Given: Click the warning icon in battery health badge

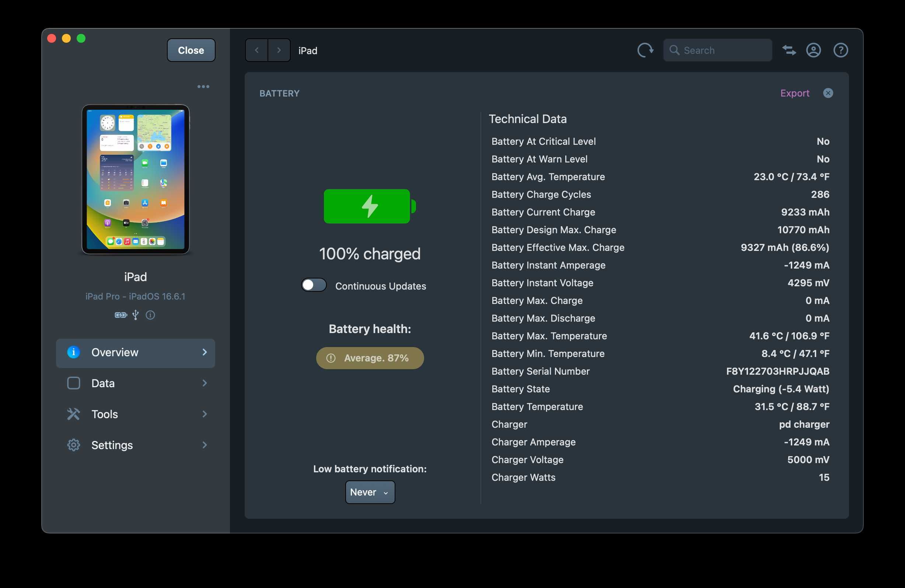Looking at the screenshot, I should pyautogui.click(x=331, y=358).
